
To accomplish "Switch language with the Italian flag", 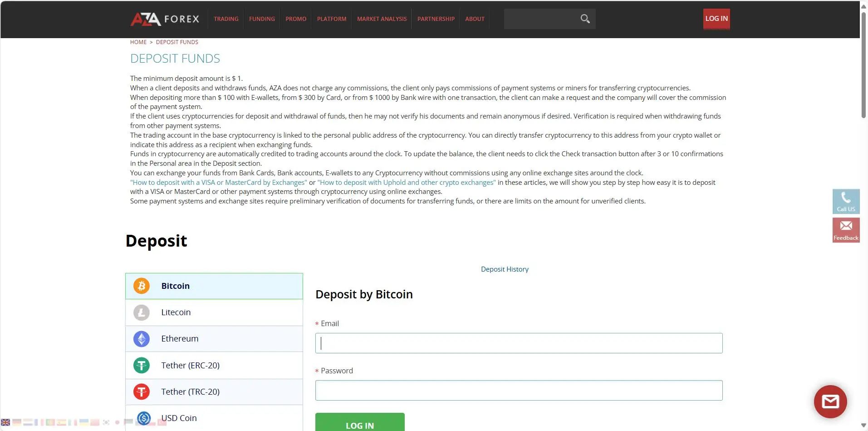I will pos(73,422).
